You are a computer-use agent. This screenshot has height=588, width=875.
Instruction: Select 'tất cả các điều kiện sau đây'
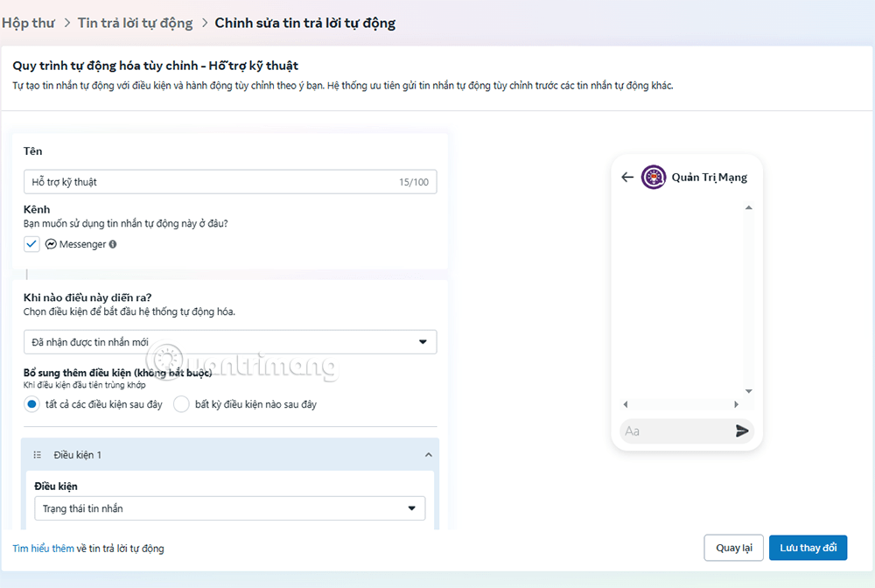(x=31, y=404)
